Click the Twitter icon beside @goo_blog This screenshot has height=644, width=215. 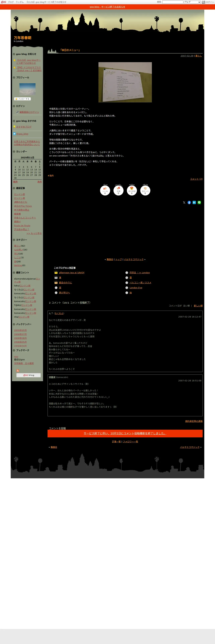click(x=14, y=134)
